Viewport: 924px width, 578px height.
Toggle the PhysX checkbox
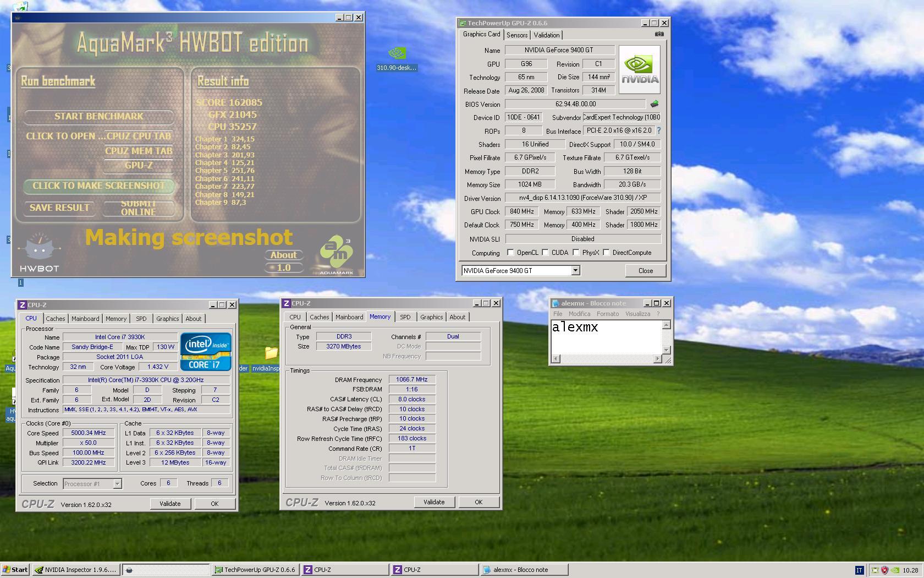[x=576, y=253]
